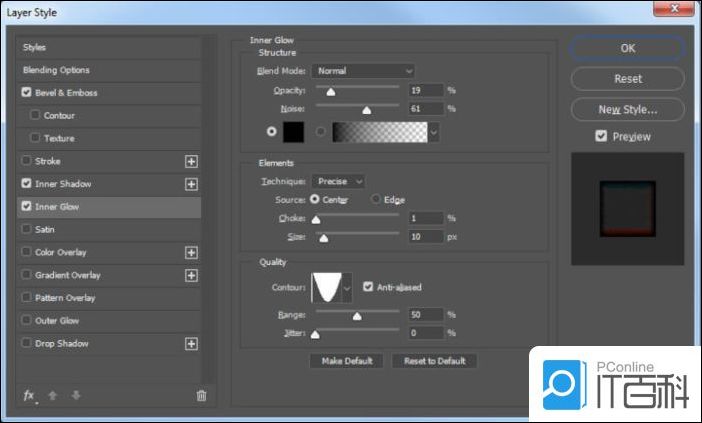This screenshot has height=423, width=702.
Task: Select the Satin style entry
Action: 45,229
